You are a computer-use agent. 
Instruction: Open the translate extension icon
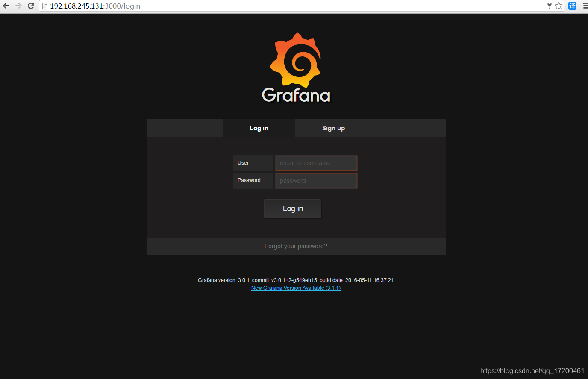pyautogui.click(x=573, y=6)
